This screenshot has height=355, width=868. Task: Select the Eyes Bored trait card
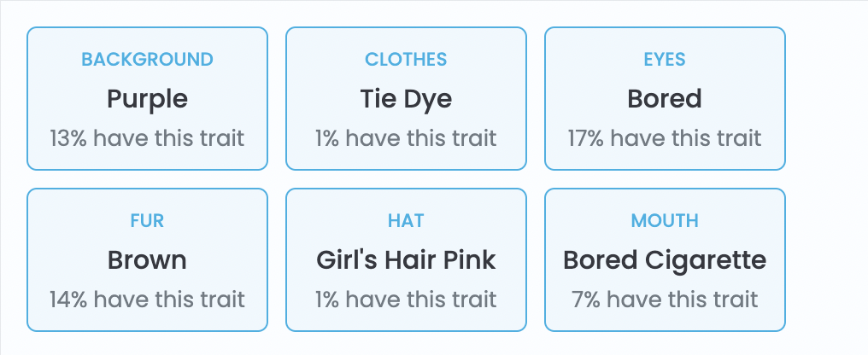[x=665, y=98]
